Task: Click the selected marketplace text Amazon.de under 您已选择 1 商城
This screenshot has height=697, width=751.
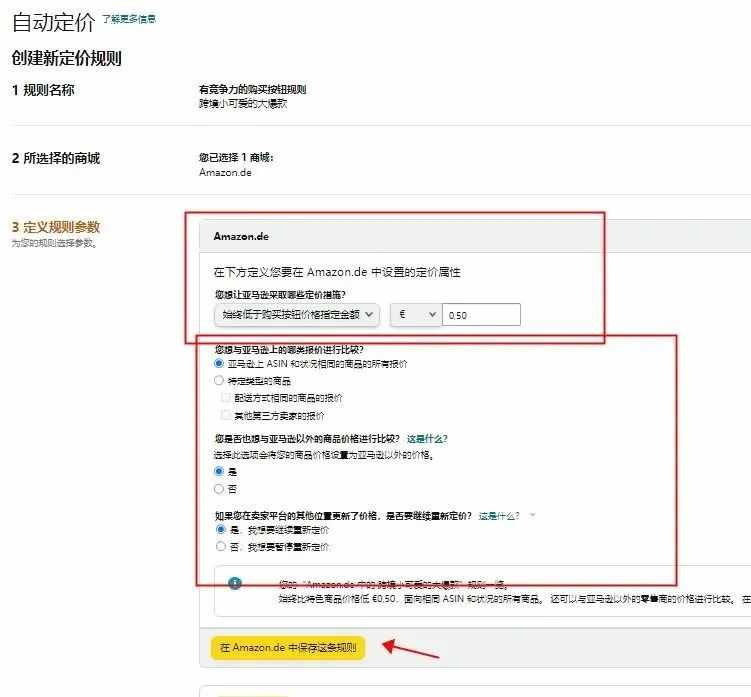Action: pos(225,172)
